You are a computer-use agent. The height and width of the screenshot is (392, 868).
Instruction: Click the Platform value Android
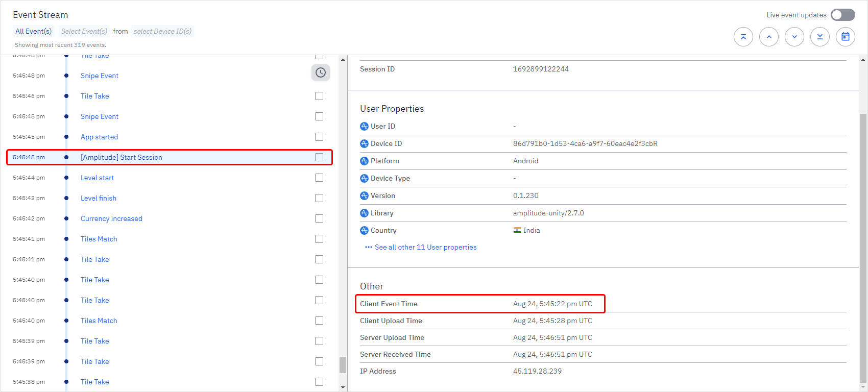click(525, 161)
